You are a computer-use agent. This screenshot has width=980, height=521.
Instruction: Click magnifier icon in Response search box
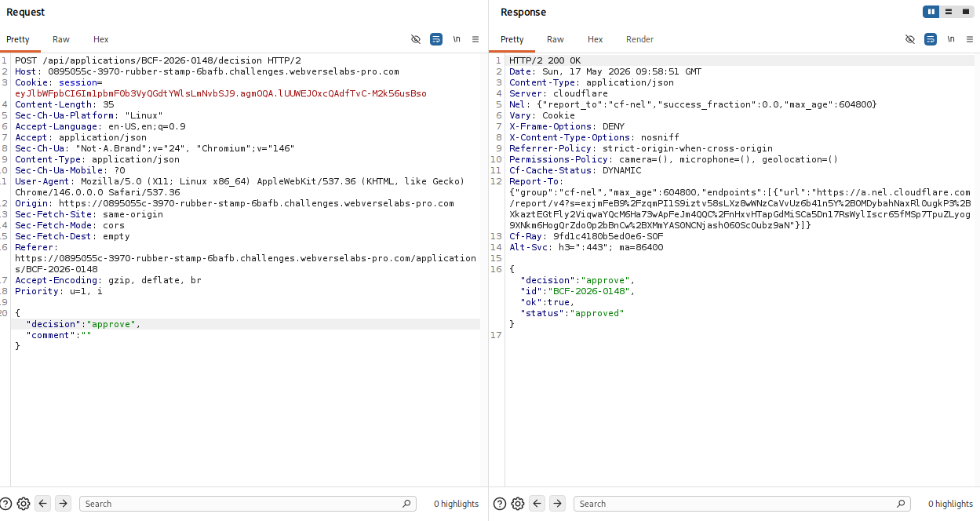point(901,504)
